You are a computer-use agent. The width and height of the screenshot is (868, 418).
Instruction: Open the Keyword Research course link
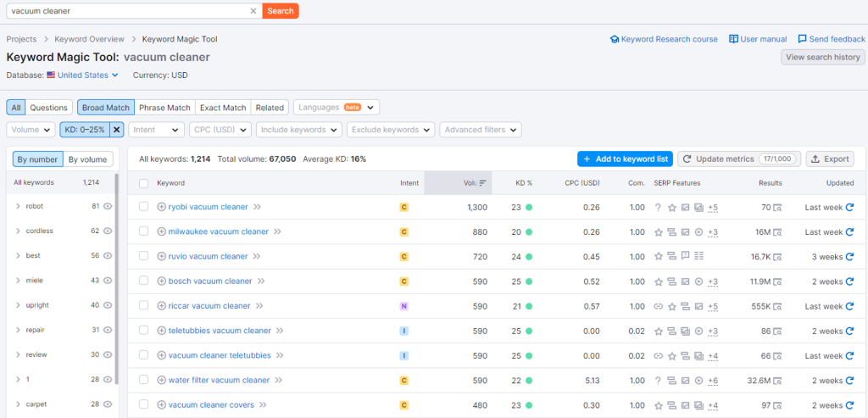coord(664,39)
